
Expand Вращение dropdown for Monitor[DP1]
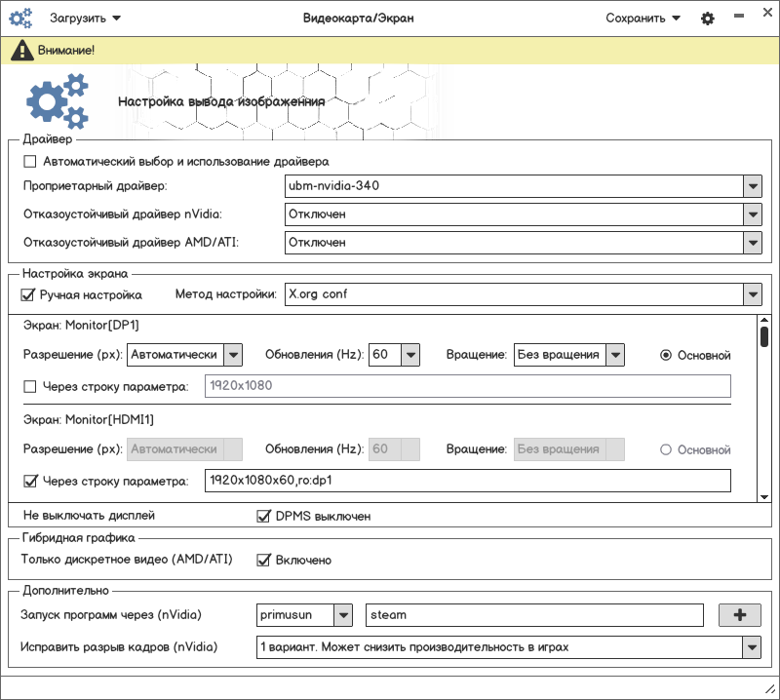[x=614, y=355]
